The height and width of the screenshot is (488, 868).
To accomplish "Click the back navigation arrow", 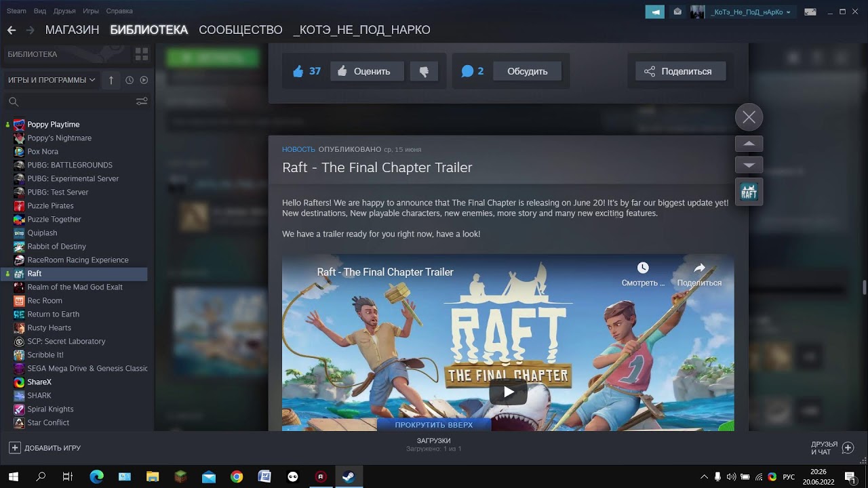I will pyautogui.click(x=12, y=30).
